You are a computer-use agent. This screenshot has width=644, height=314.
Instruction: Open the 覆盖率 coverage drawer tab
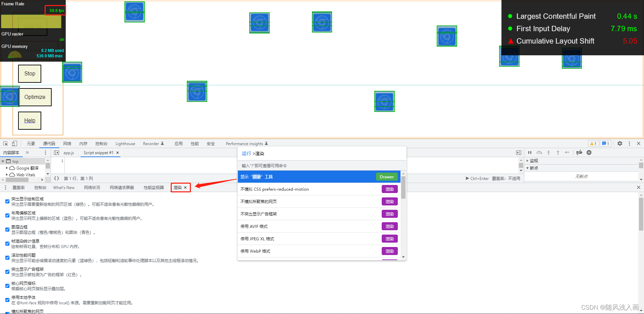point(18,187)
